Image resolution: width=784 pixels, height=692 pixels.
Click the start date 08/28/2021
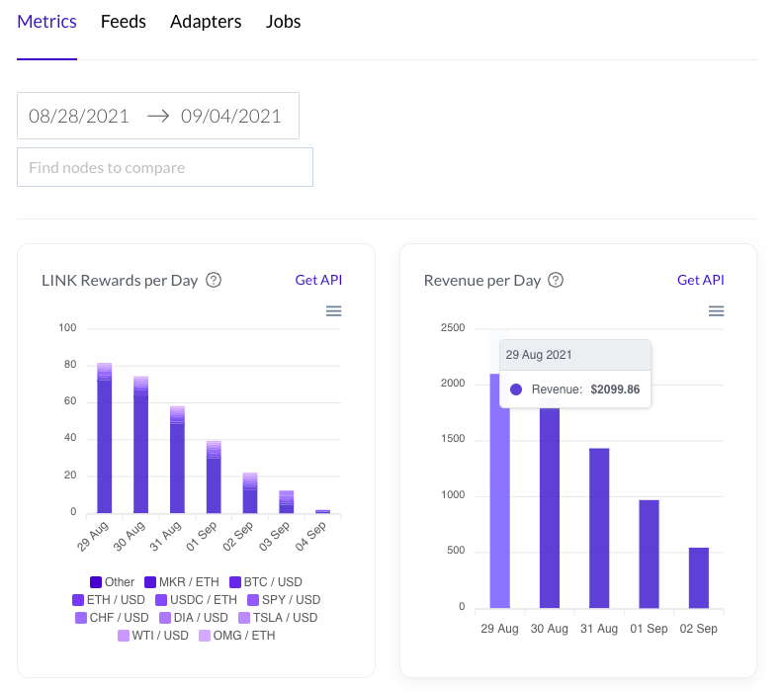[79, 116]
